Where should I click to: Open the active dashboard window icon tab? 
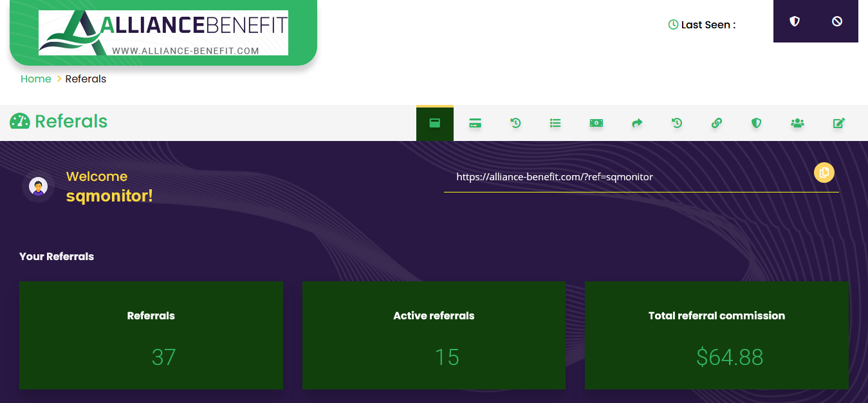pyautogui.click(x=435, y=123)
